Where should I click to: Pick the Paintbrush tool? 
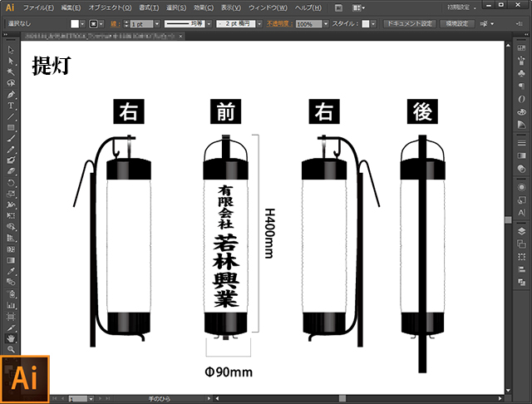click(x=11, y=138)
